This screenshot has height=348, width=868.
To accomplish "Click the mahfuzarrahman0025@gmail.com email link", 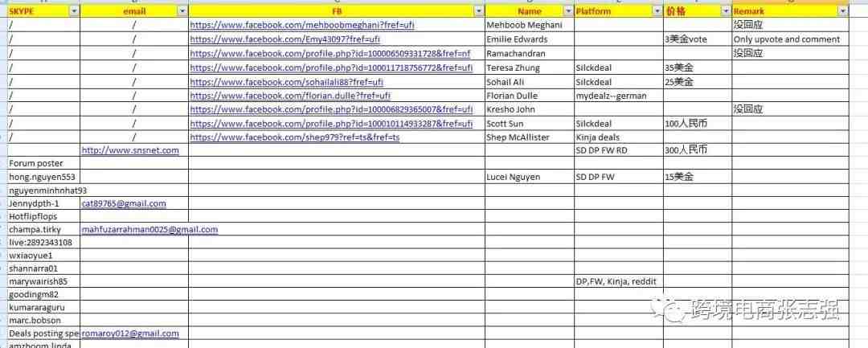I will pyautogui.click(x=150, y=229).
